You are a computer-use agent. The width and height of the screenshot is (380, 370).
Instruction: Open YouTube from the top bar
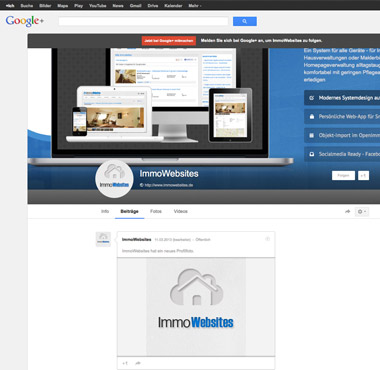tap(97, 6)
